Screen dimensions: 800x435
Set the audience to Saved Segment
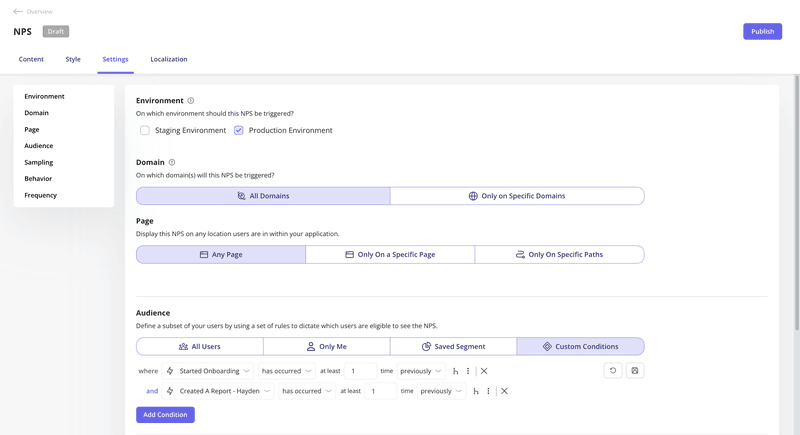pyautogui.click(x=454, y=346)
